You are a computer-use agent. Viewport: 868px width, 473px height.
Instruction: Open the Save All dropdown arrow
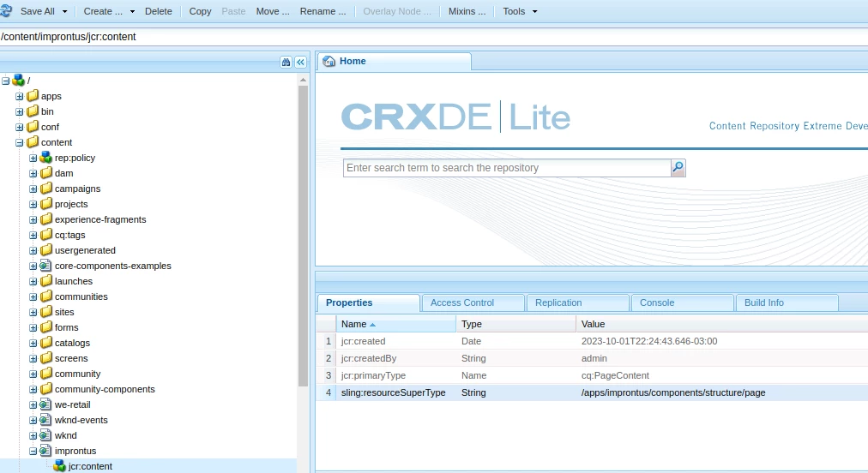click(x=65, y=12)
